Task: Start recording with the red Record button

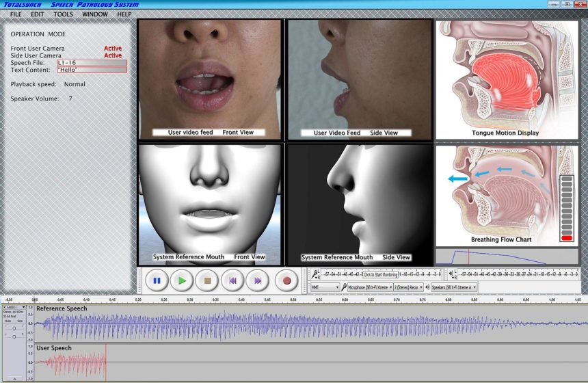Action: point(287,280)
